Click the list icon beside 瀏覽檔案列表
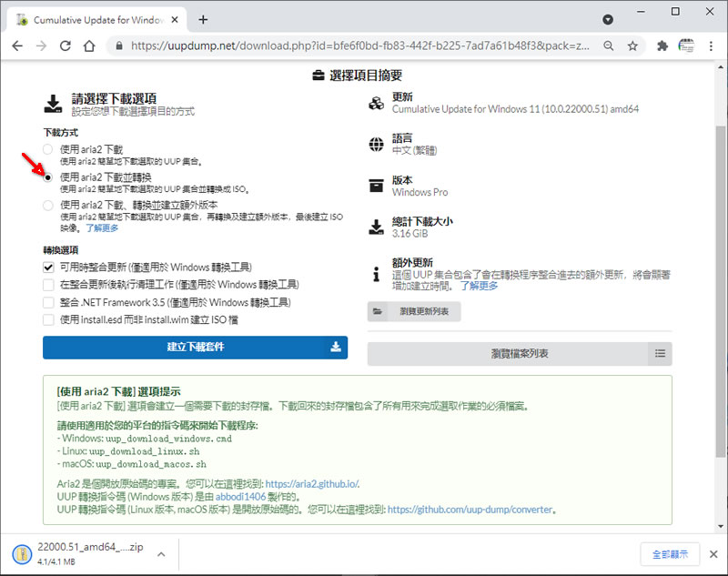The image size is (728, 576). pyautogui.click(x=660, y=354)
